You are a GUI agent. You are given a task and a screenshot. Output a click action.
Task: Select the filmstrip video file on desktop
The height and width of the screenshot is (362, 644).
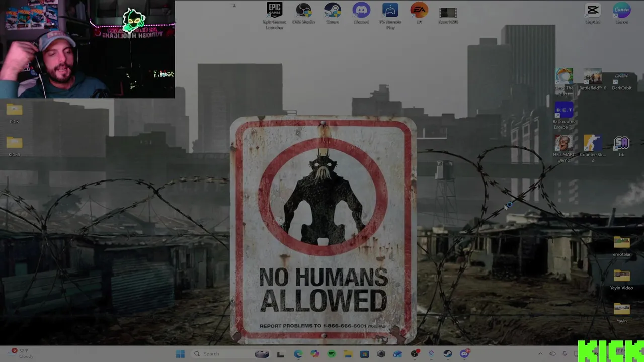point(448,15)
